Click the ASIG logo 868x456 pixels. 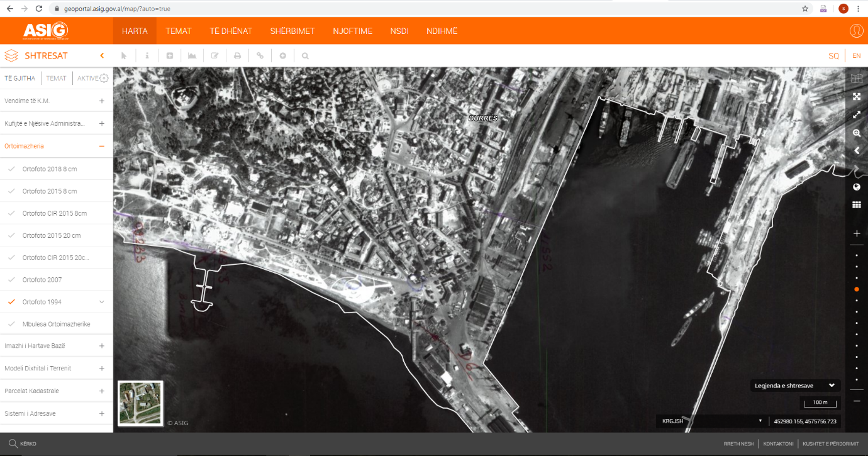(46, 31)
